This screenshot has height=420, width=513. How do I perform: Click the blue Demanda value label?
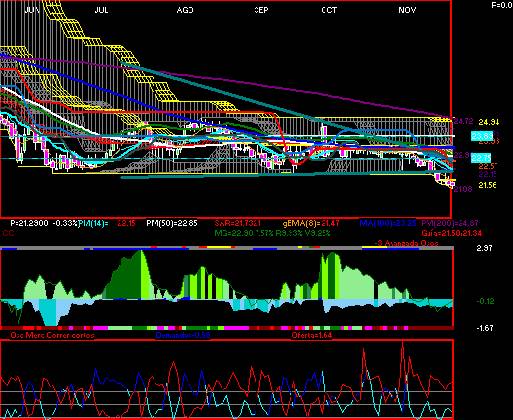tap(183, 335)
